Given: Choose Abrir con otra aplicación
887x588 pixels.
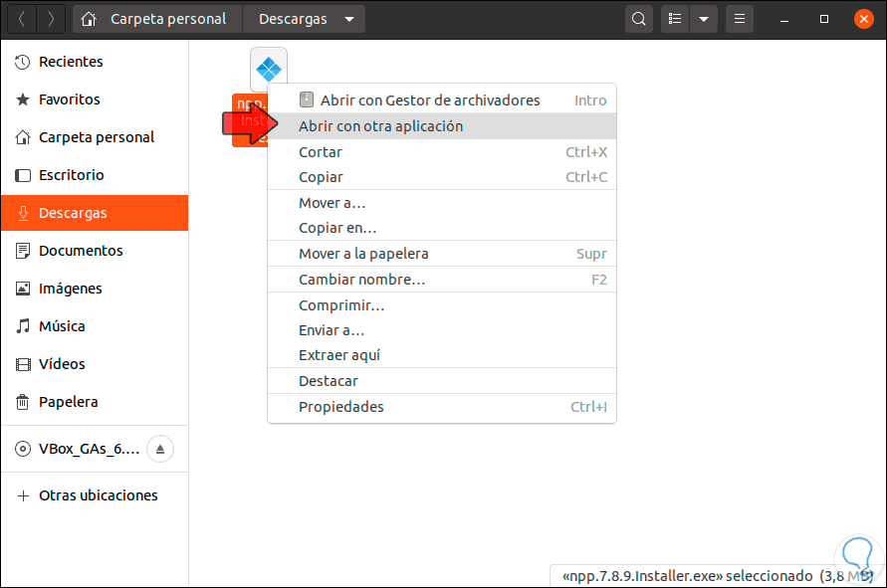Looking at the screenshot, I should 442,126.
